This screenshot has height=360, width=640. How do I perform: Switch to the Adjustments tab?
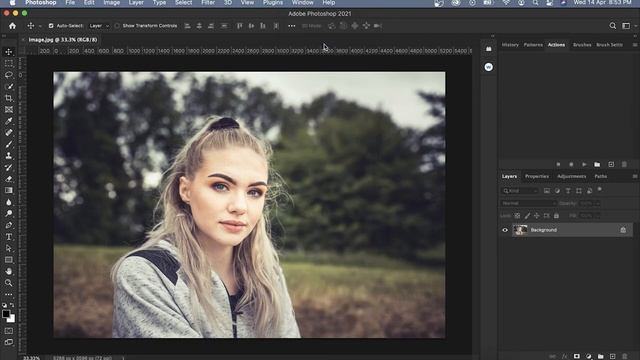[571, 176]
